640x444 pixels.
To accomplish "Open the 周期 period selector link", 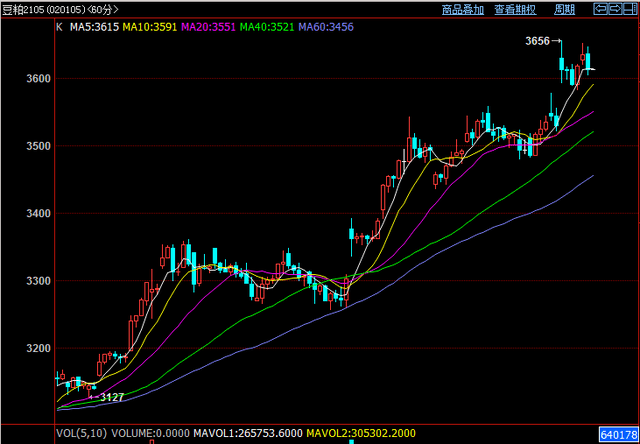I will click(564, 9).
